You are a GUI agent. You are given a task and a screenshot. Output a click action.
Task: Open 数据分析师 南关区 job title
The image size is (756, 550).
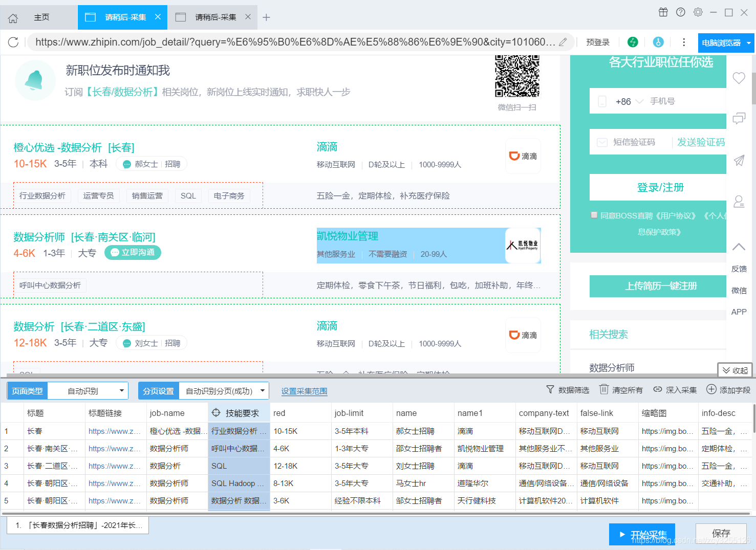tap(84, 237)
